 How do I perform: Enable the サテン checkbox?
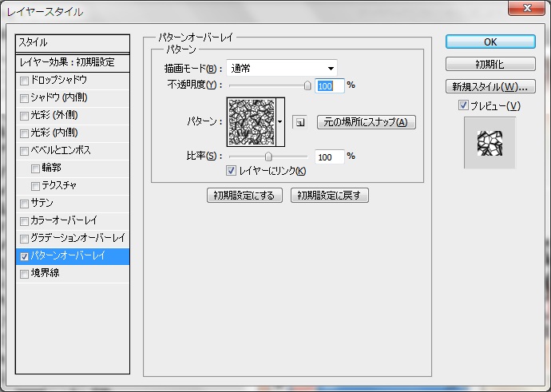coord(24,204)
